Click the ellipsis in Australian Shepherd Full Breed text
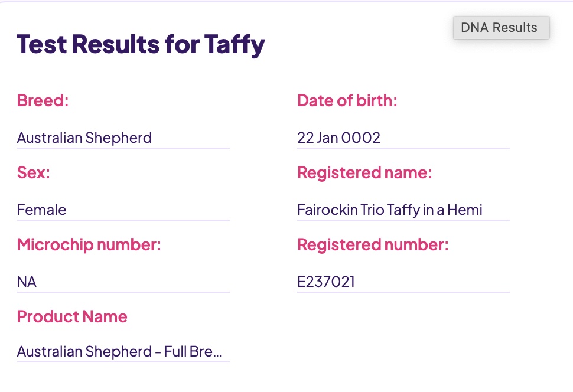573x392 pixels. click(x=219, y=351)
